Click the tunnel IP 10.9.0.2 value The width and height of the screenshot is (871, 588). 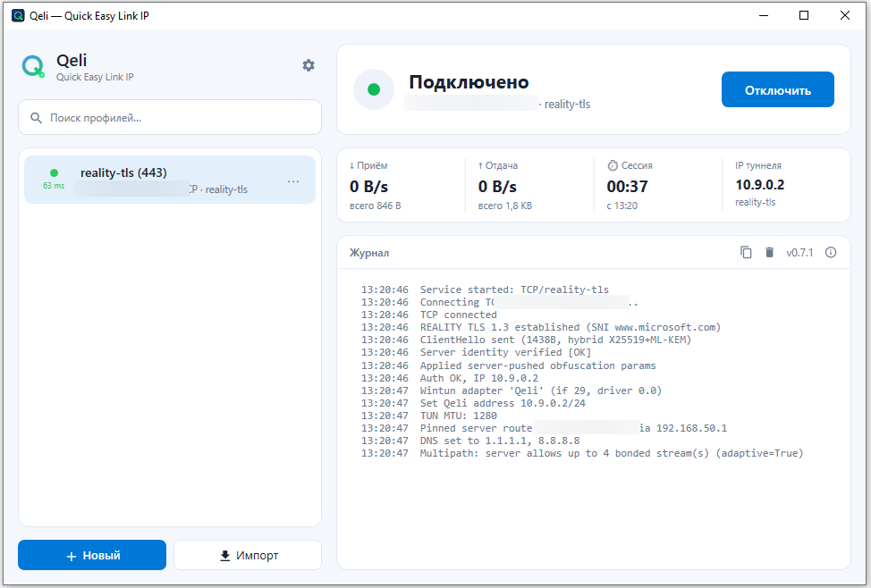click(x=759, y=185)
